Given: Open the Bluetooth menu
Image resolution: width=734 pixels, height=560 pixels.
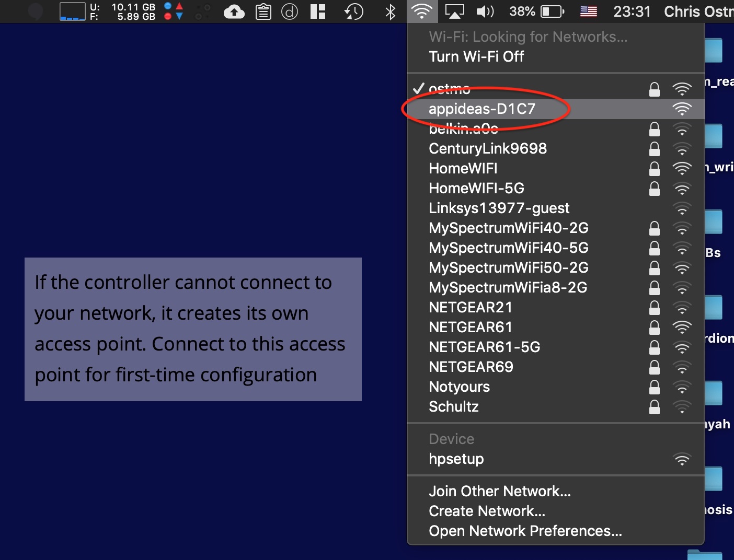Looking at the screenshot, I should pos(389,11).
